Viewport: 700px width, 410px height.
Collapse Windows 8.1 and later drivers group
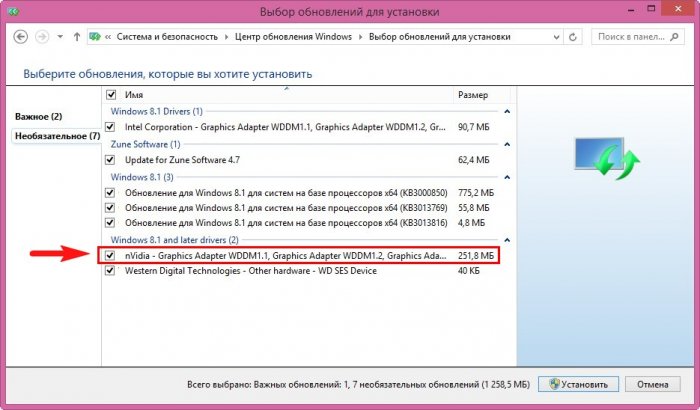coord(507,241)
